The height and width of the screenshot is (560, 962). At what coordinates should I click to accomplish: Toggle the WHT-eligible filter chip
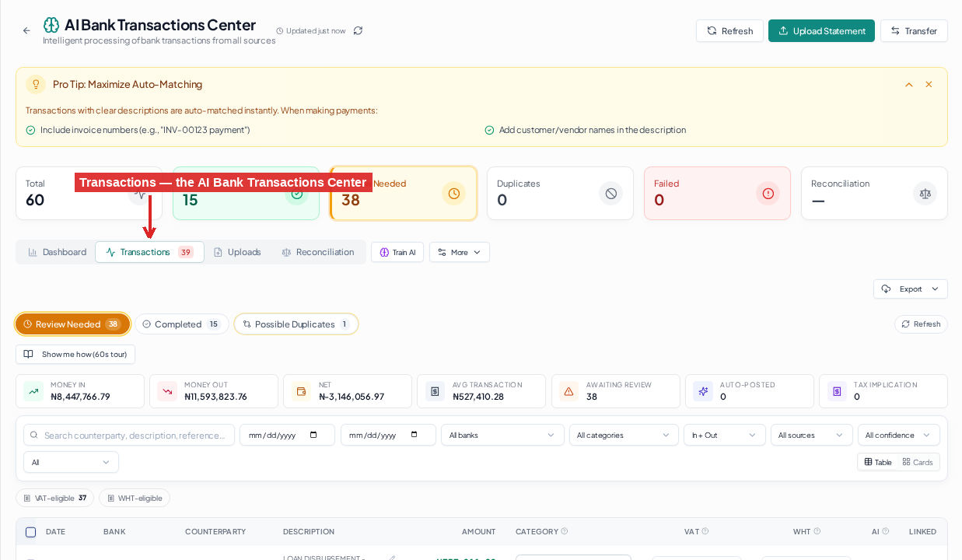coord(135,498)
